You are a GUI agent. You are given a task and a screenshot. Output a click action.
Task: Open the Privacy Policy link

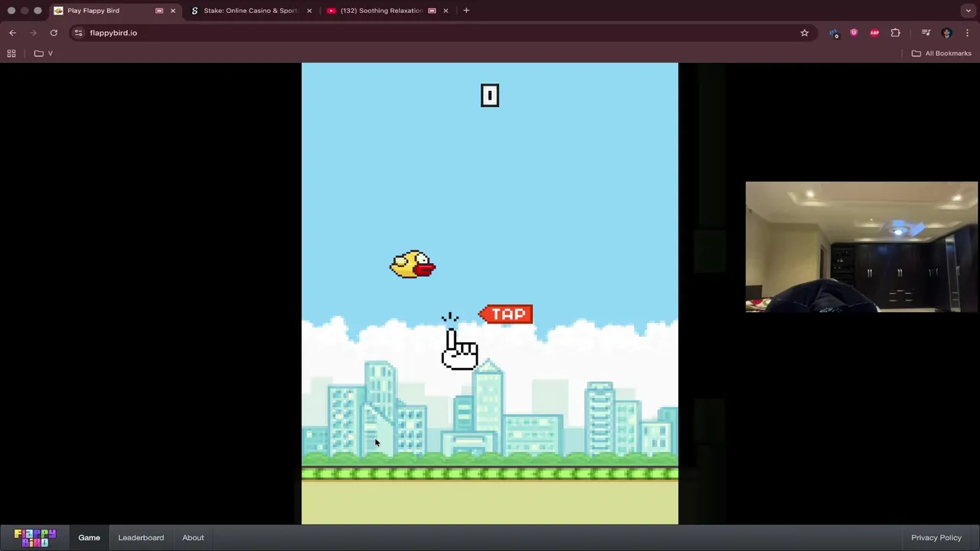click(x=936, y=537)
